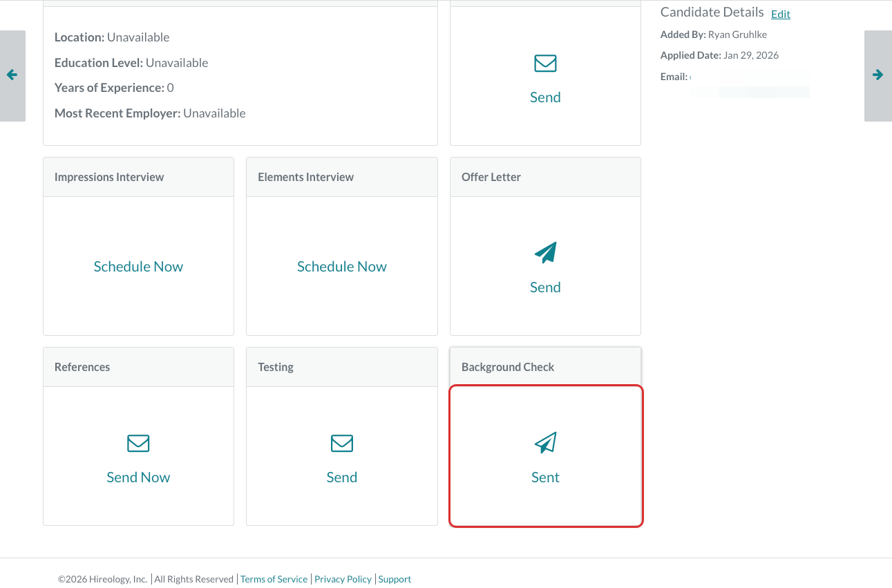The height and width of the screenshot is (588, 892).
Task: Click the Candidate Details heading
Action: [x=712, y=12]
